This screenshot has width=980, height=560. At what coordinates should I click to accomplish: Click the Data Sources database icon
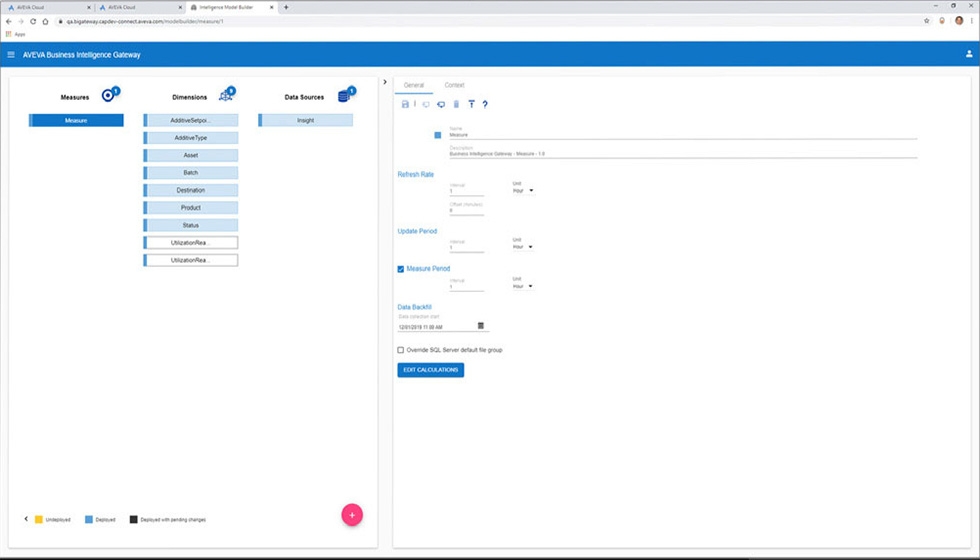coord(346,96)
